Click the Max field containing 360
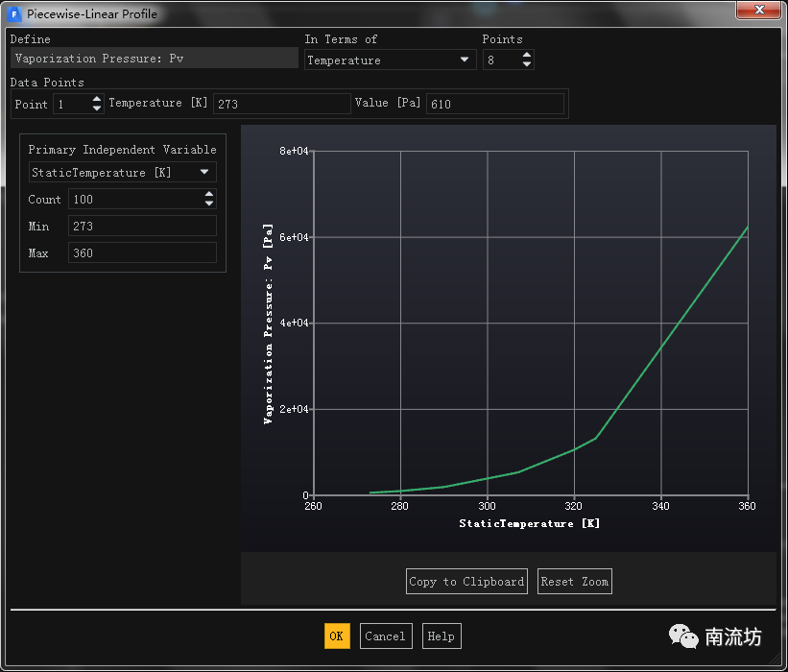 [141, 253]
